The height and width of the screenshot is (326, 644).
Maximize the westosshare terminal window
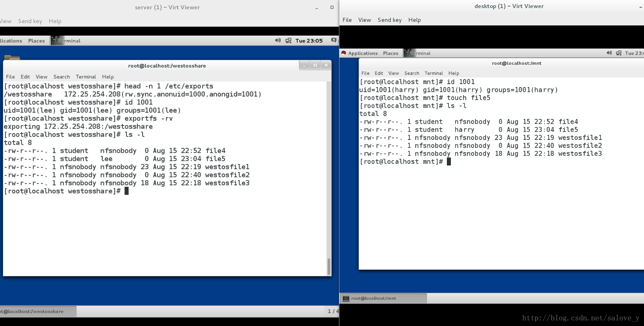(x=315, y=66)
